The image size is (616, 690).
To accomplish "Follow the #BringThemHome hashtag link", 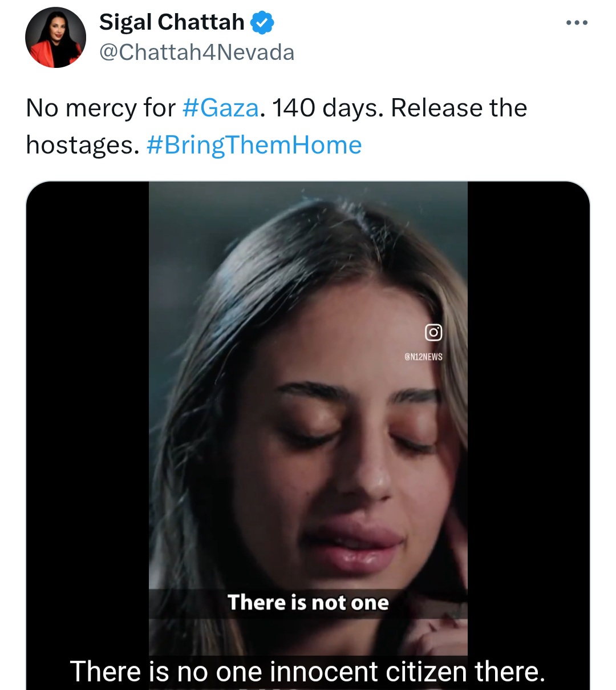I will [254, 145].
